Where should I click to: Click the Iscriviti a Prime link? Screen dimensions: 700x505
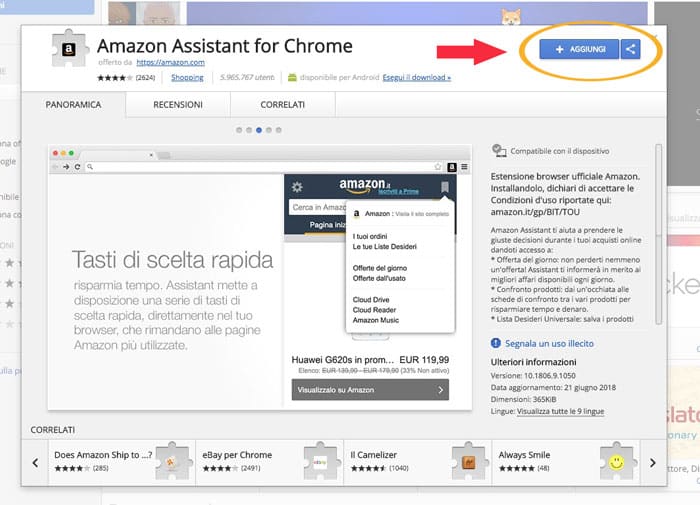coord(398,192)
